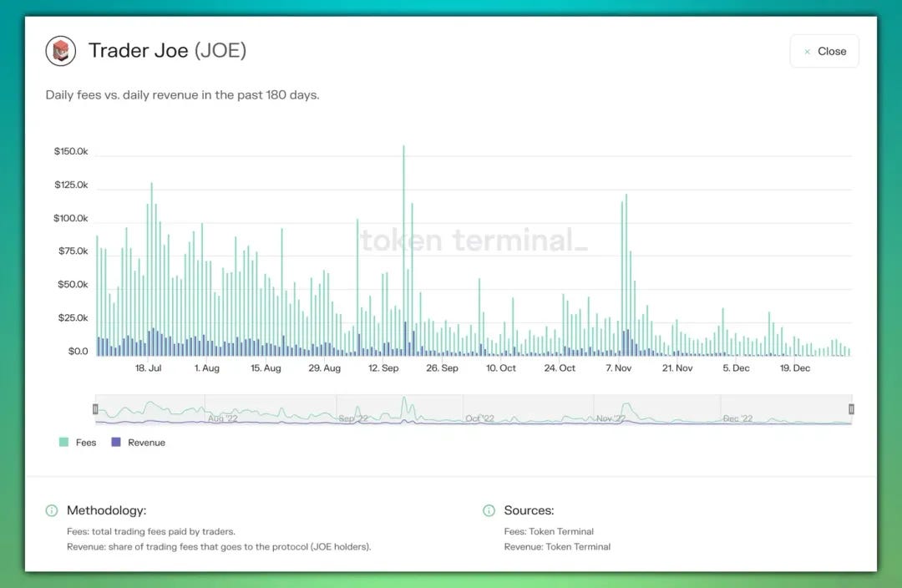Viewport: 902px width, 588px height.
Task: Click the '19. Dec' axis label
Action: tap(794, 368)
